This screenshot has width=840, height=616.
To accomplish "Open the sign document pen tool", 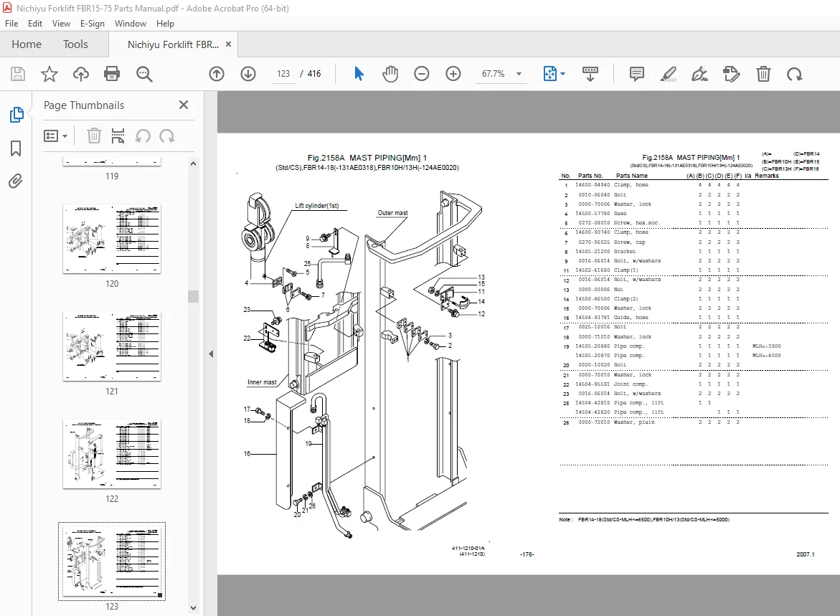I will coord(699,74).
